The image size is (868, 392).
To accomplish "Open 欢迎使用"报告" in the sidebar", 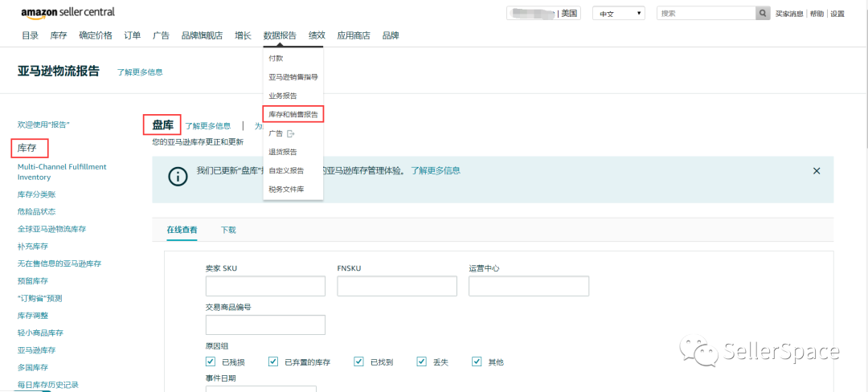I will point(43,125).
